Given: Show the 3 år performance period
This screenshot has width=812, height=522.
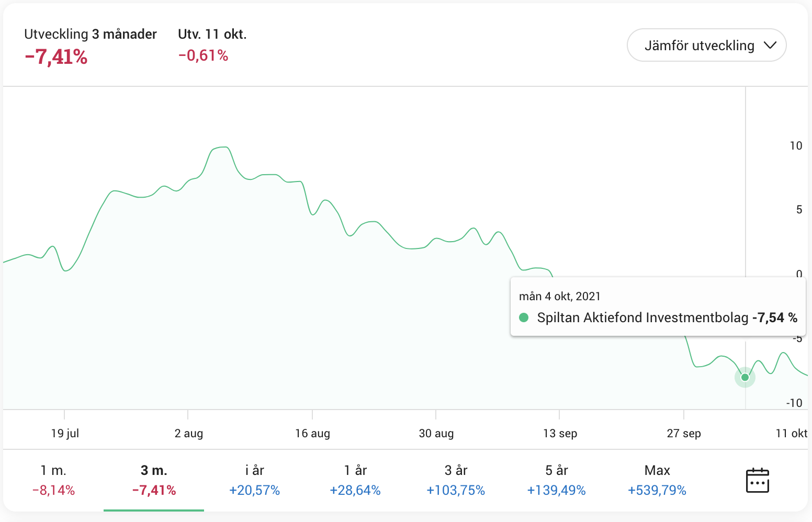Looking at the screenshot, I should [456, 480].
